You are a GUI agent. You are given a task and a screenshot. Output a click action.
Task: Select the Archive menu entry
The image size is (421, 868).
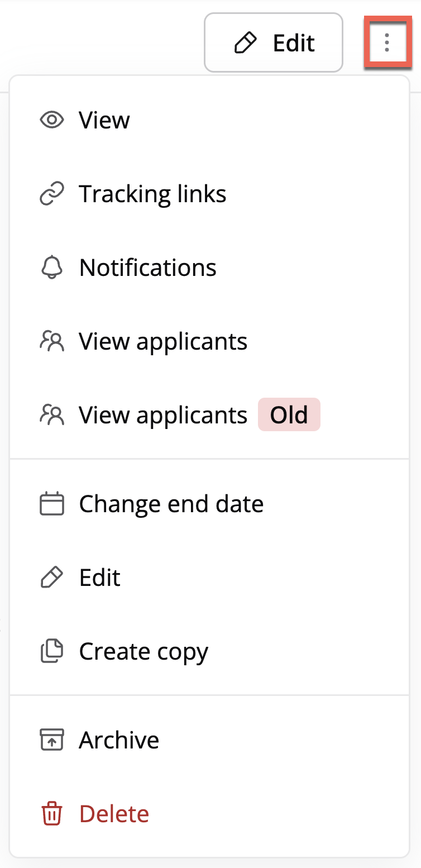[119, 740]
